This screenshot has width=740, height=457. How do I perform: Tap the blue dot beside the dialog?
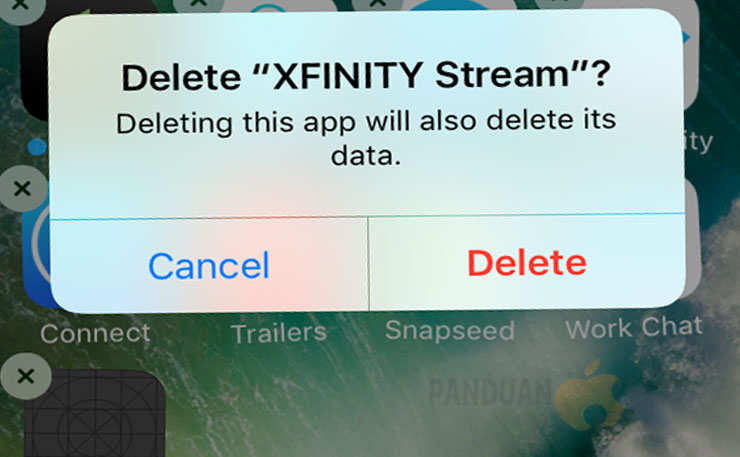pos(37,147)
